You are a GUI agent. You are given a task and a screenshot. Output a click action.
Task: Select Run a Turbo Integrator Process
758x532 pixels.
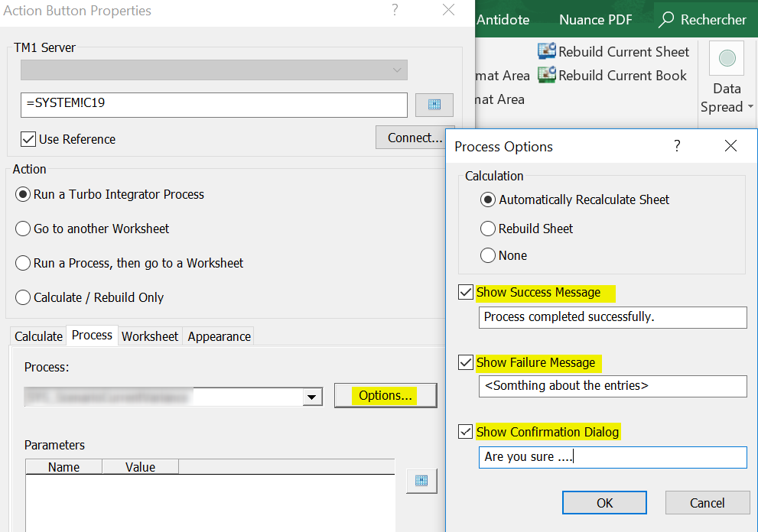23,194
